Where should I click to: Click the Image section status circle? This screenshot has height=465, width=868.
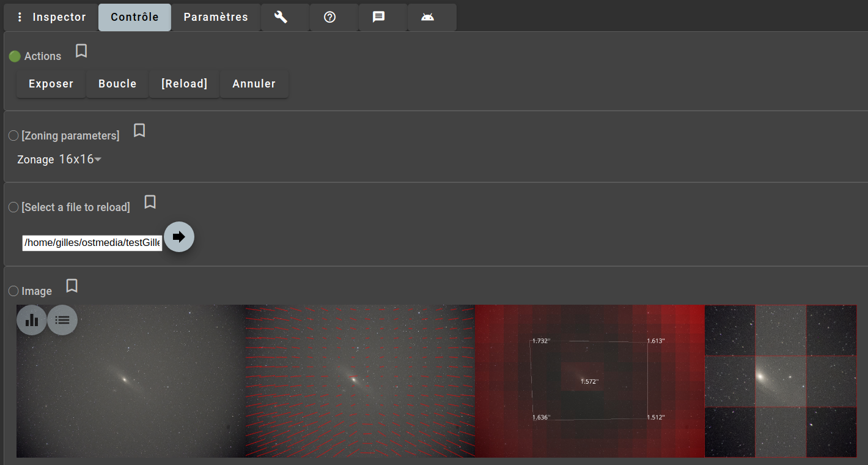(x=13, y=291)
